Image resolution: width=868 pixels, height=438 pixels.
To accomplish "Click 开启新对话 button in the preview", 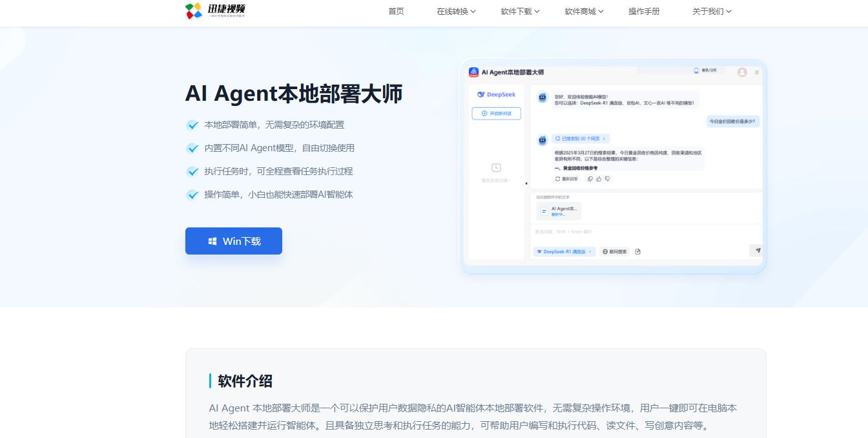I will [x=496, y=114].
